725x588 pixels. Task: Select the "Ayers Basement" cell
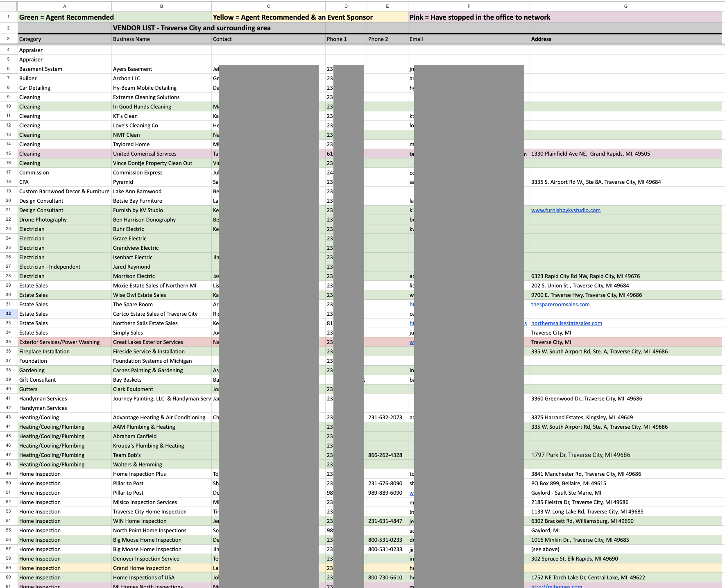tap(161, 69)
